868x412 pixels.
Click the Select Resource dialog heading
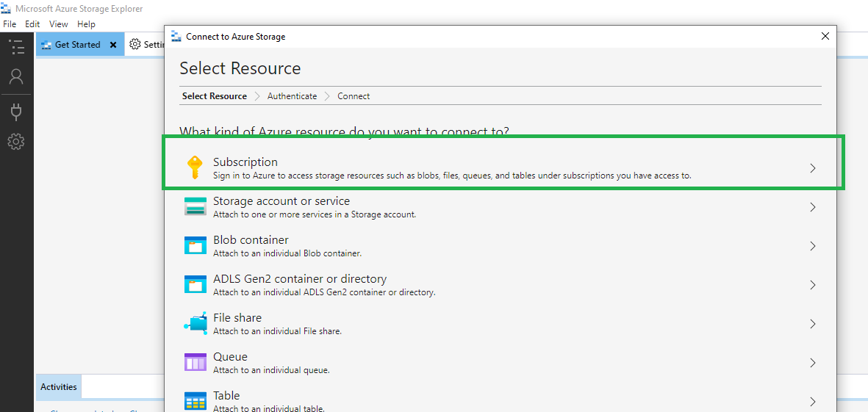tap(240, 68)
